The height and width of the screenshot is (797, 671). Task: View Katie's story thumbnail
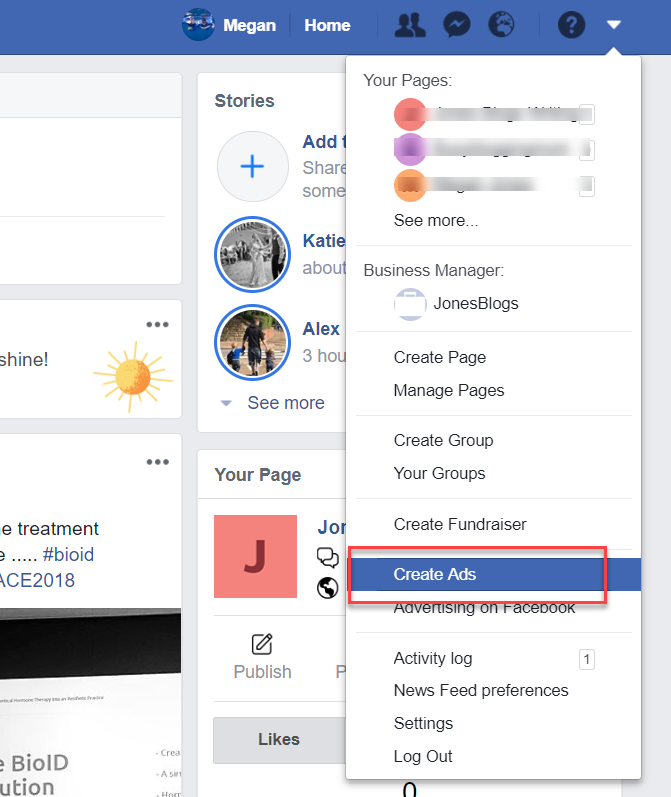(x=253, y=255)
